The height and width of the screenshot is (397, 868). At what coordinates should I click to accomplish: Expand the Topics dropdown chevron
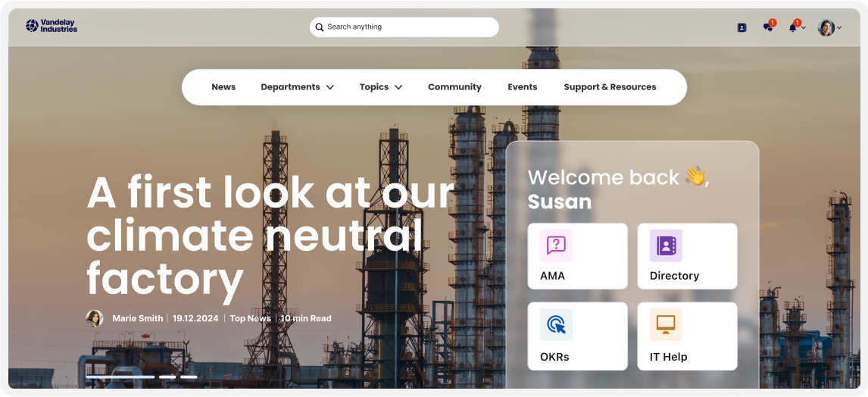coord(398,87)
